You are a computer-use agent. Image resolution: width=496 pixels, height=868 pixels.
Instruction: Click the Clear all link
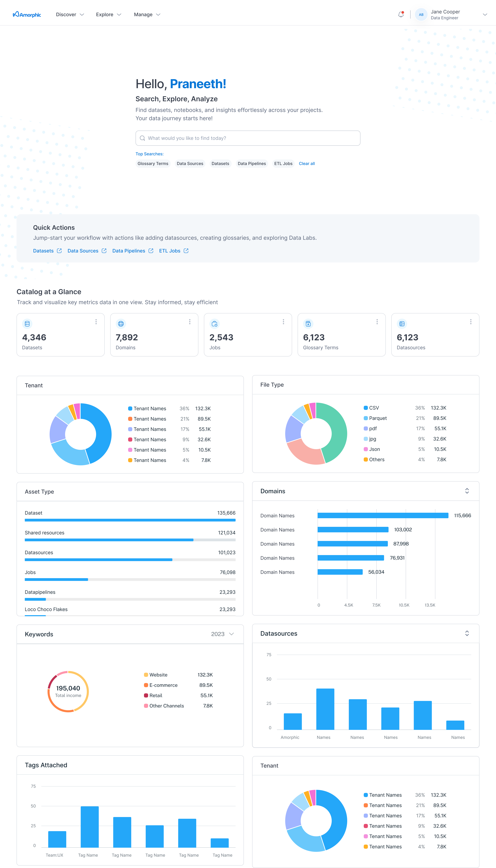307,163
